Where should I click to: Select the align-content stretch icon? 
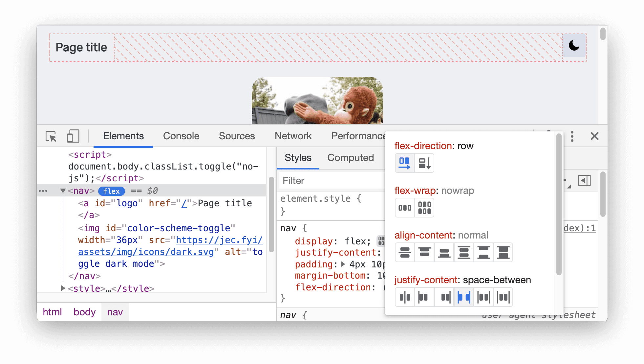click(503, 252)
